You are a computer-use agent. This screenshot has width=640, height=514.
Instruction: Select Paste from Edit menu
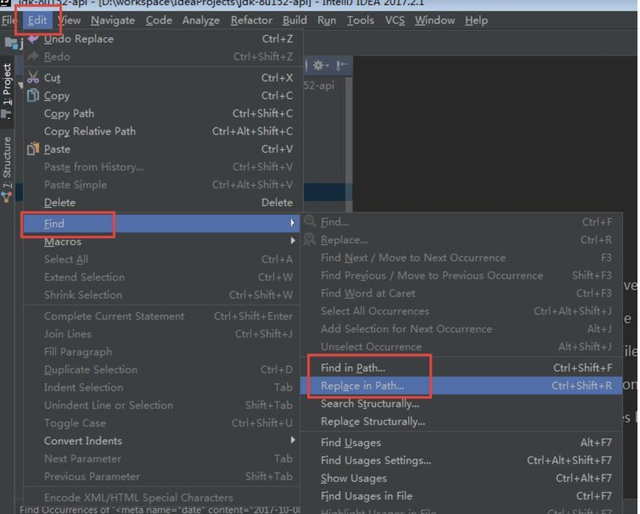[162, 149]
